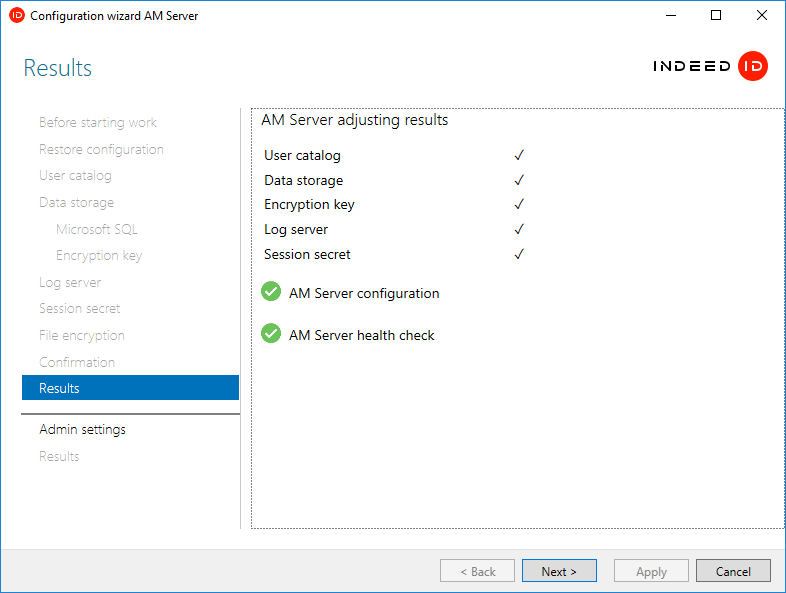Click the Log server checkmark
786x593 pixels.
pos(519,230)
